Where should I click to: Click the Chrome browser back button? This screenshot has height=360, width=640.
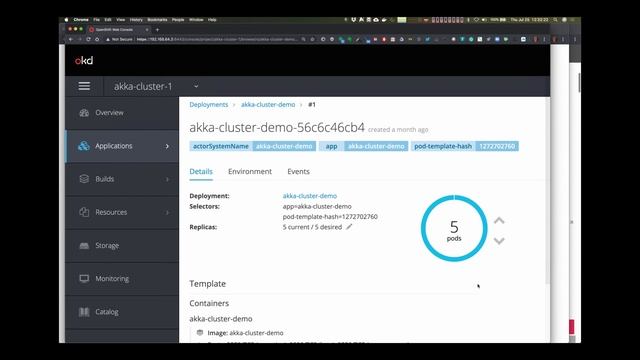(x=71, y=40)
